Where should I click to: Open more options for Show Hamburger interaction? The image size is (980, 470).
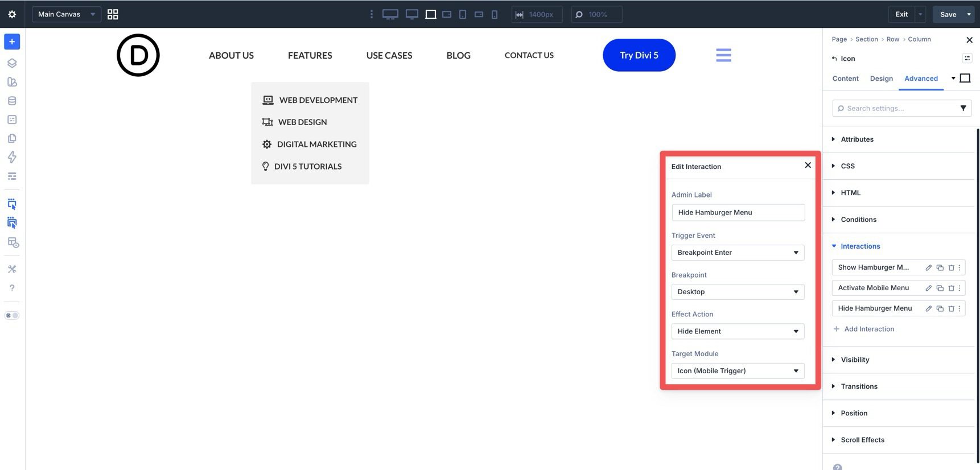pos(960,267)
